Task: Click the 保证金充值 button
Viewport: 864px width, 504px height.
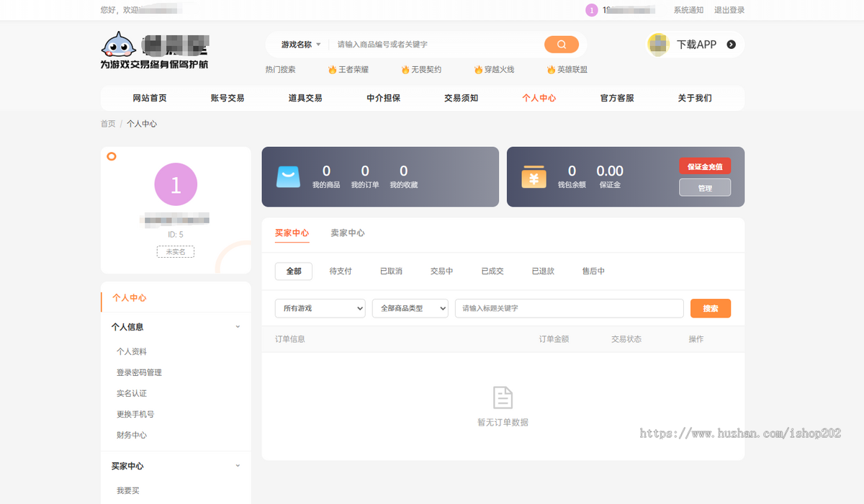Action: click(705, 166)
